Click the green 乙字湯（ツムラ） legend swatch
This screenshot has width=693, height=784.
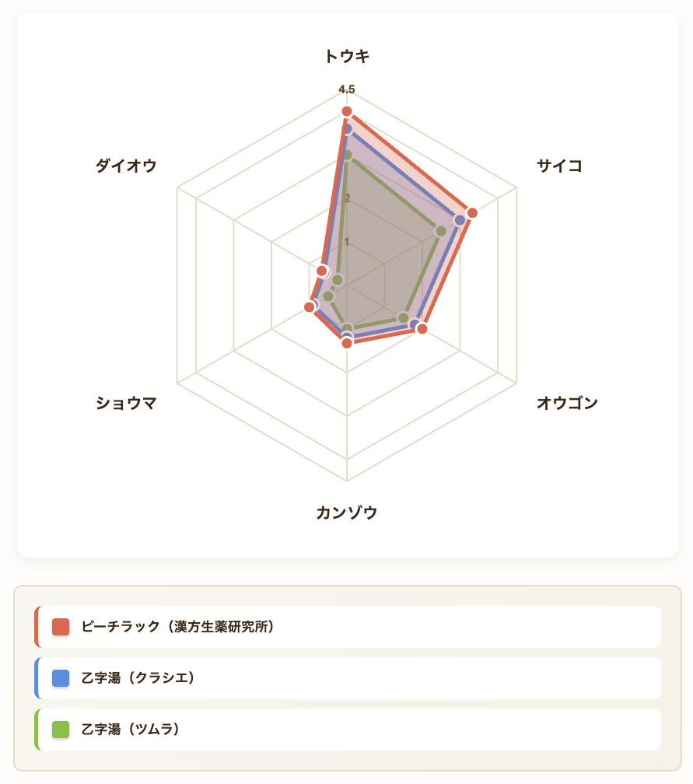[x=61, y=730]
